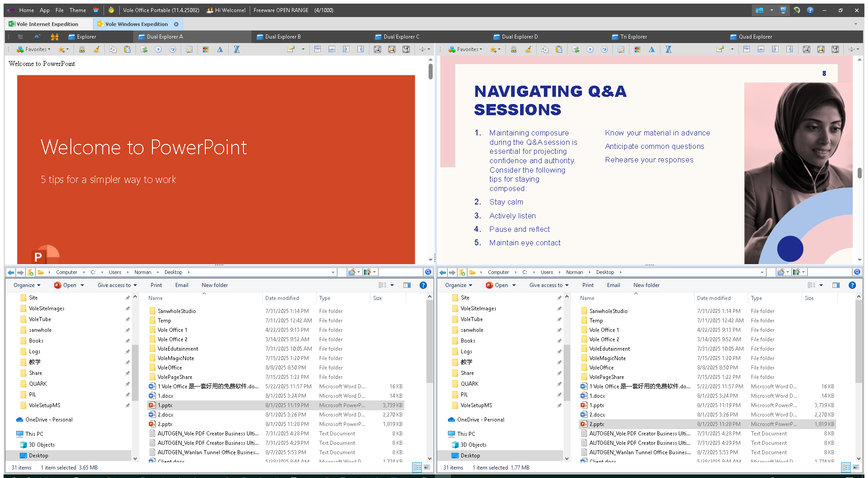Image resolution: width=868 pixels, height=478 pixels.
Task: Click the blue play circle icon in left toolbar
Action: tap(158, 49)
